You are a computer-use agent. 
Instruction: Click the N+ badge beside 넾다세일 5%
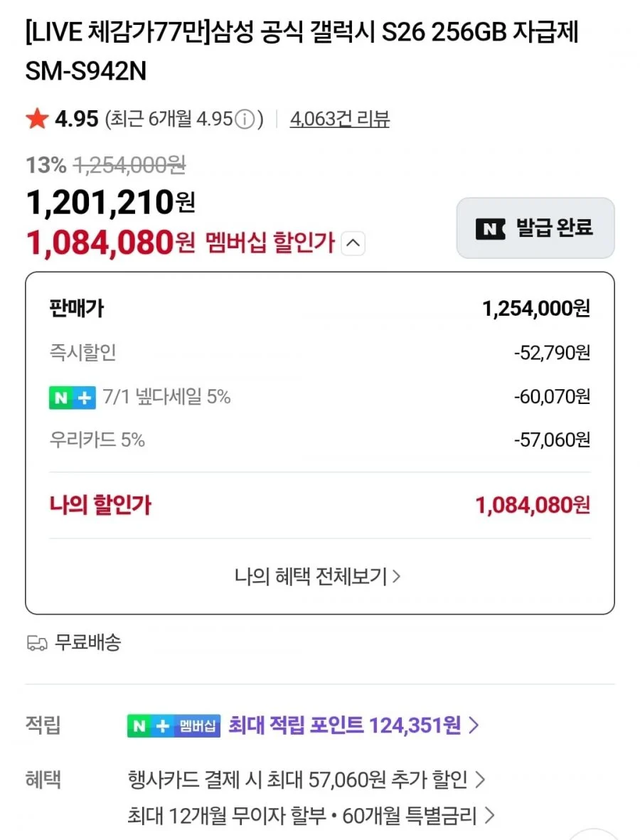coord(73,398)
